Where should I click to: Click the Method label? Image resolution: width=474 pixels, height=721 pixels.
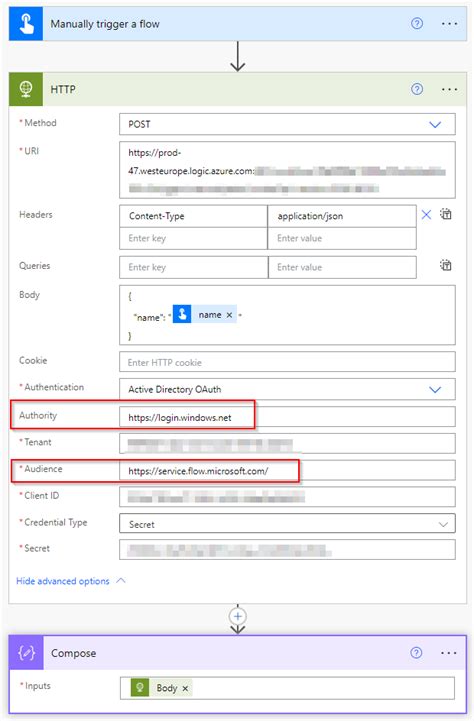40,123
